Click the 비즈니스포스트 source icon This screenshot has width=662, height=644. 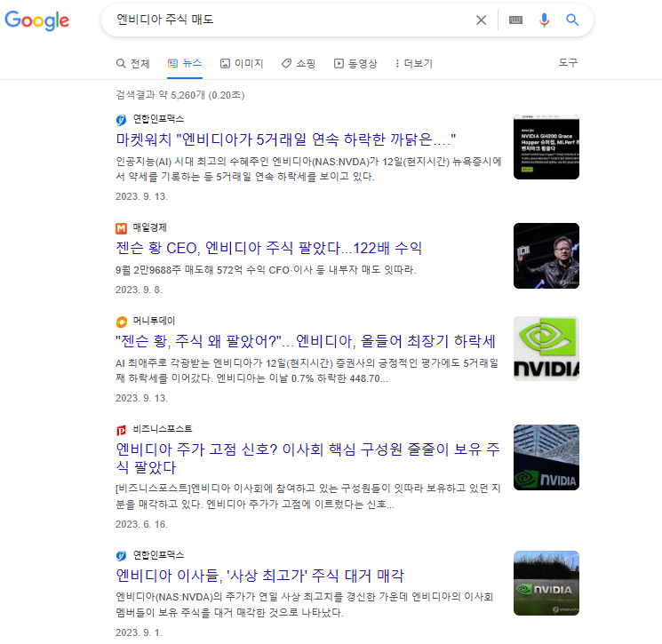pos(121,430)
